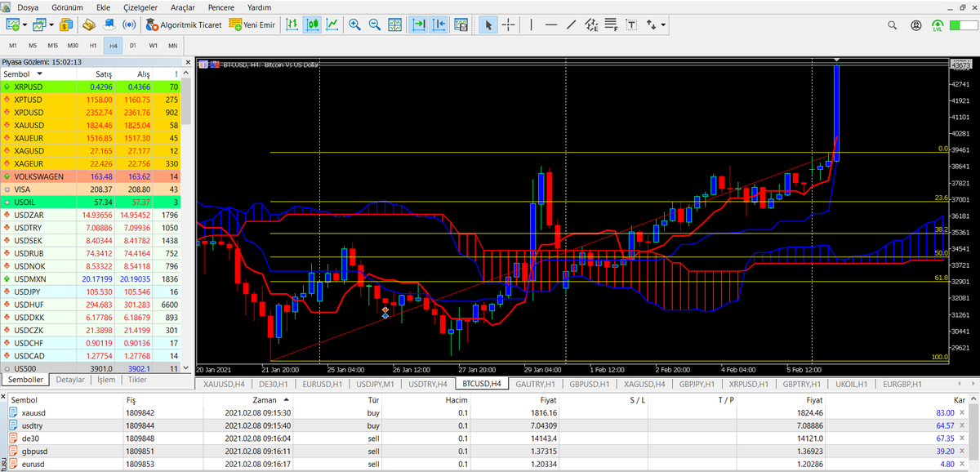
Task: Select the text label tool
Action: pyautogui.click(x=631, y=24)
